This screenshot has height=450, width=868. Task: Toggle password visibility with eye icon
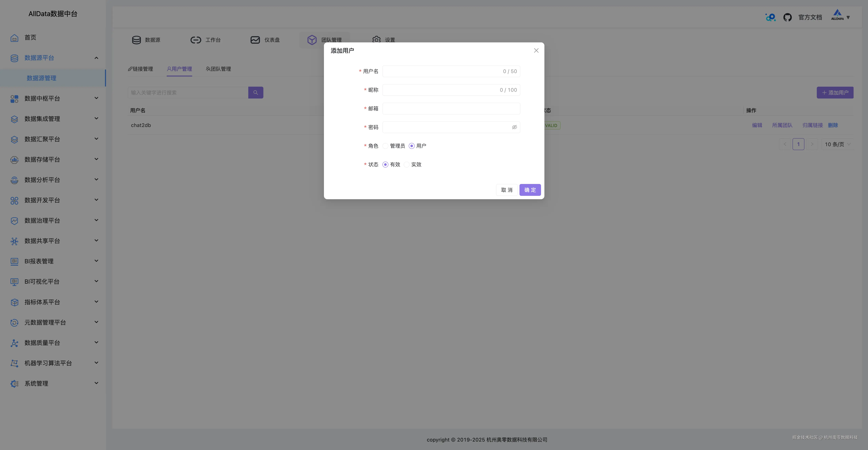click(x=514, y=127)
